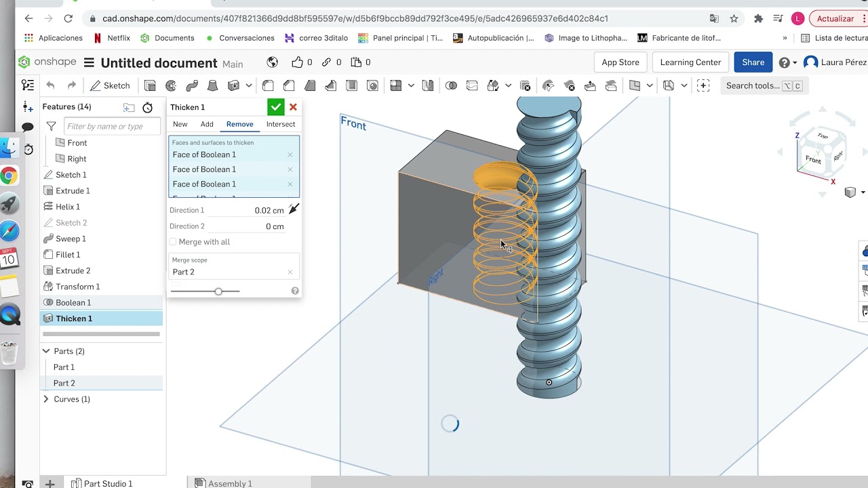The image size is (868, 488).
Task: Expand the Curves (1) section
Action: (x=46, y=399)
